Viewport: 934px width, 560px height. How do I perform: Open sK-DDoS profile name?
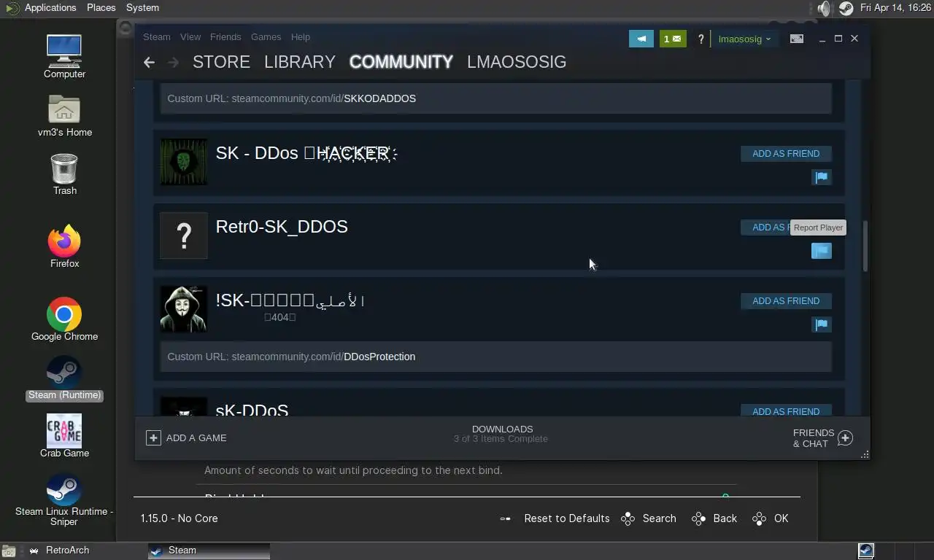tap(252, 411)
